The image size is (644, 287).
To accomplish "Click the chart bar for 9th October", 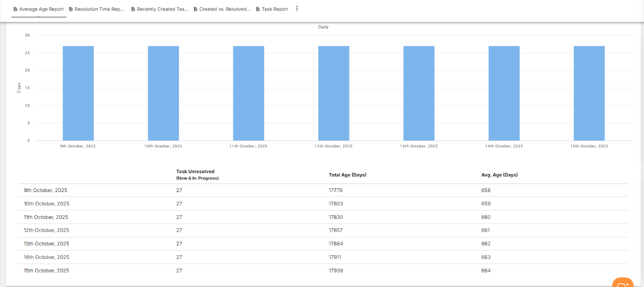I will coord(78,93).
